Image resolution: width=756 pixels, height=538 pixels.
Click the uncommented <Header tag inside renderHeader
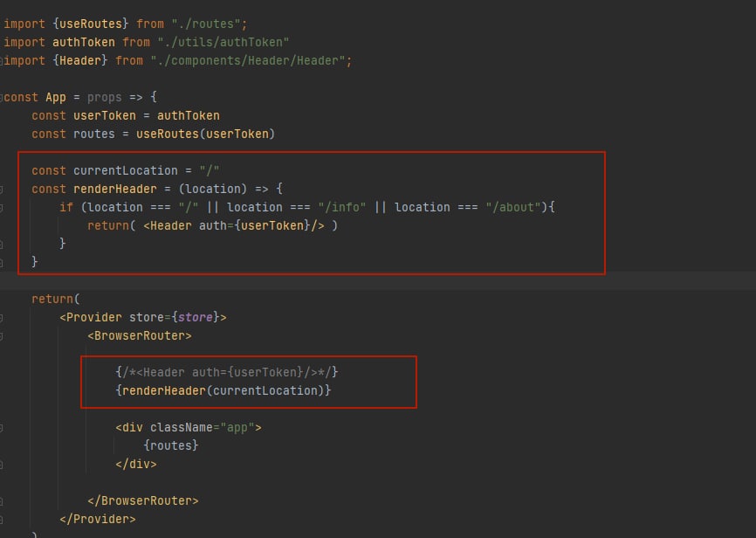[x=168, y=225]
